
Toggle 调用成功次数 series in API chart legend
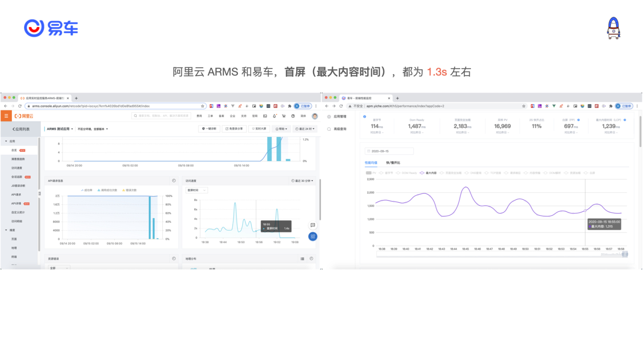[107, 190]
